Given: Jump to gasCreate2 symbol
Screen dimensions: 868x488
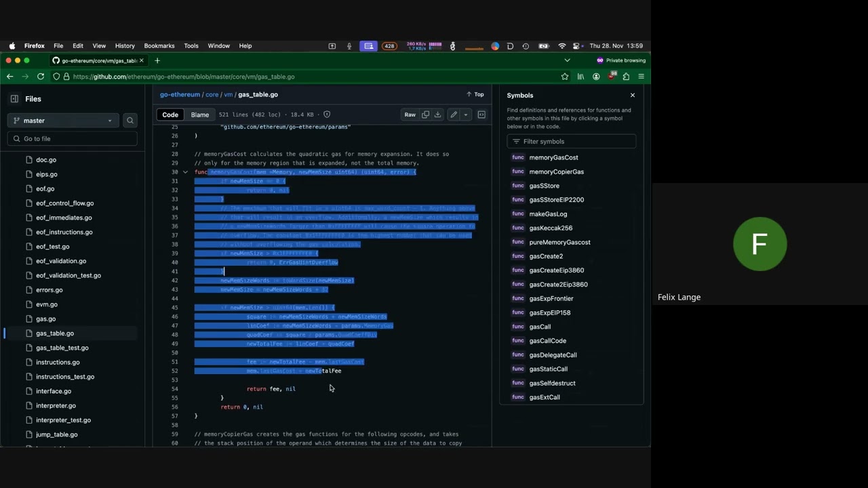Looking at the screenshot, I should [546, 256].
